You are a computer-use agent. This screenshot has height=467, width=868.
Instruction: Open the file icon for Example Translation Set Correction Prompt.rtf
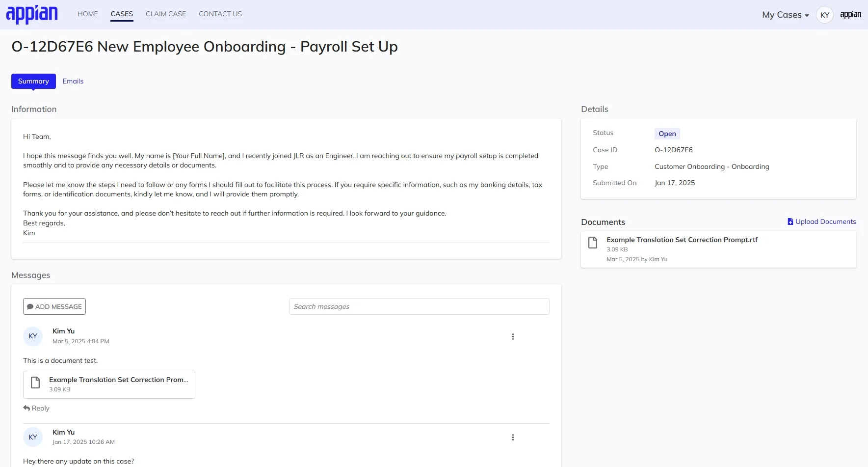coord(592,243)
